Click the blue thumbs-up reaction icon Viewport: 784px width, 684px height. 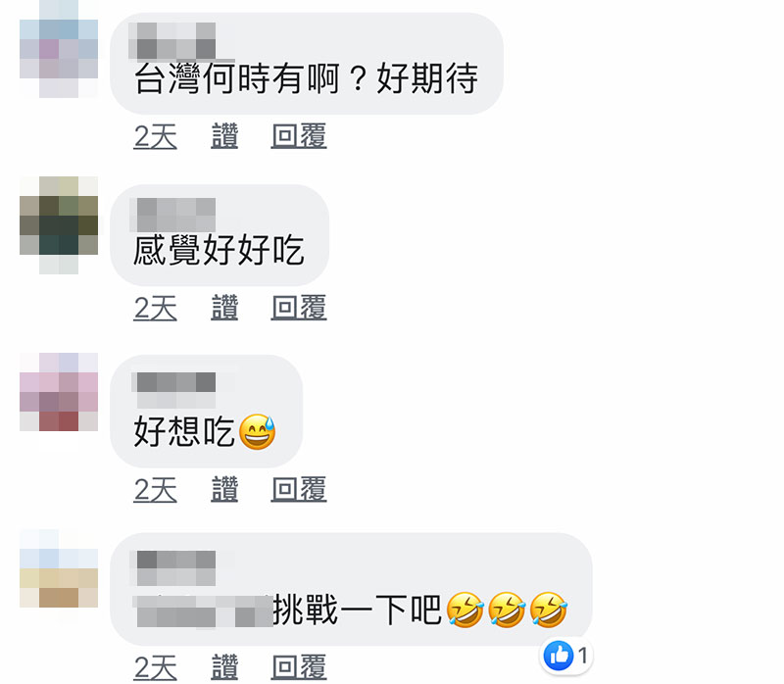tap(558, 655)
